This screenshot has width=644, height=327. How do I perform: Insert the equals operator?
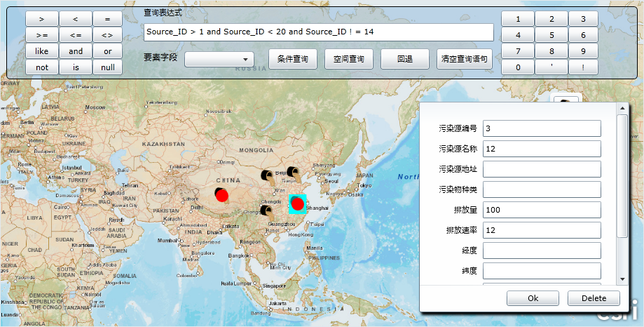[x=108, y=19]
